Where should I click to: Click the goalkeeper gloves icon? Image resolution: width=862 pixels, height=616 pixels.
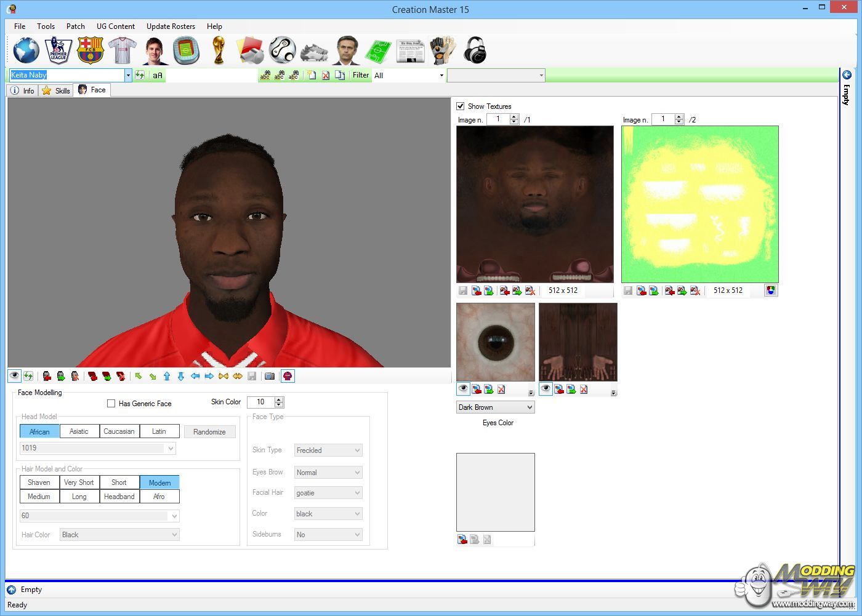click(442, 50)
